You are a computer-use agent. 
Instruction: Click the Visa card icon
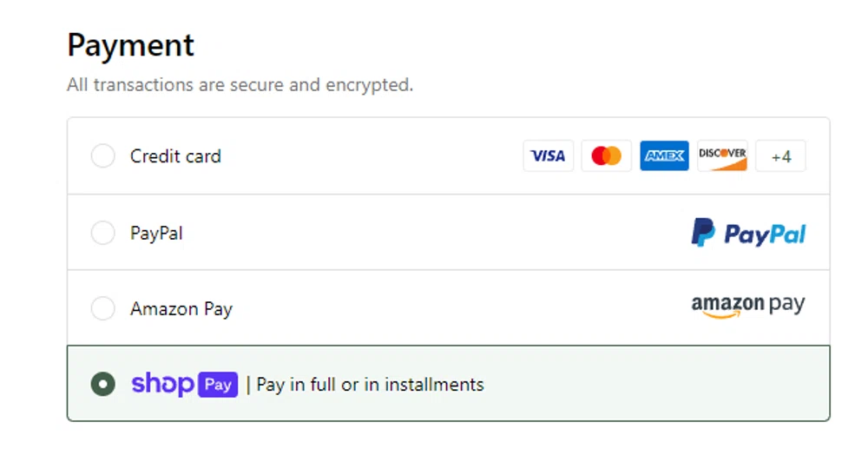548,156
